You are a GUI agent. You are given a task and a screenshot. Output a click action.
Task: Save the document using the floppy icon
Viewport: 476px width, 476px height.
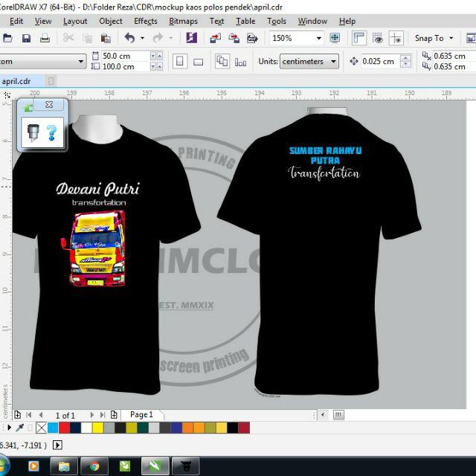(x=27, y=38)
